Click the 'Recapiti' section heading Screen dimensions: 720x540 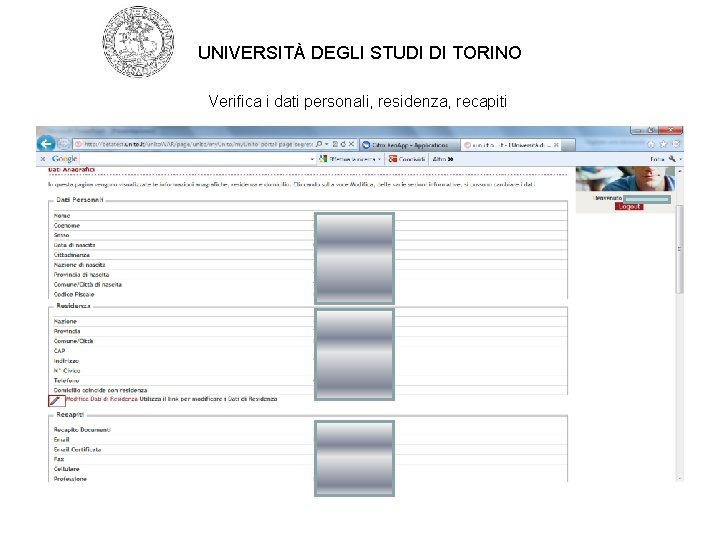click(x=70, y=415)
